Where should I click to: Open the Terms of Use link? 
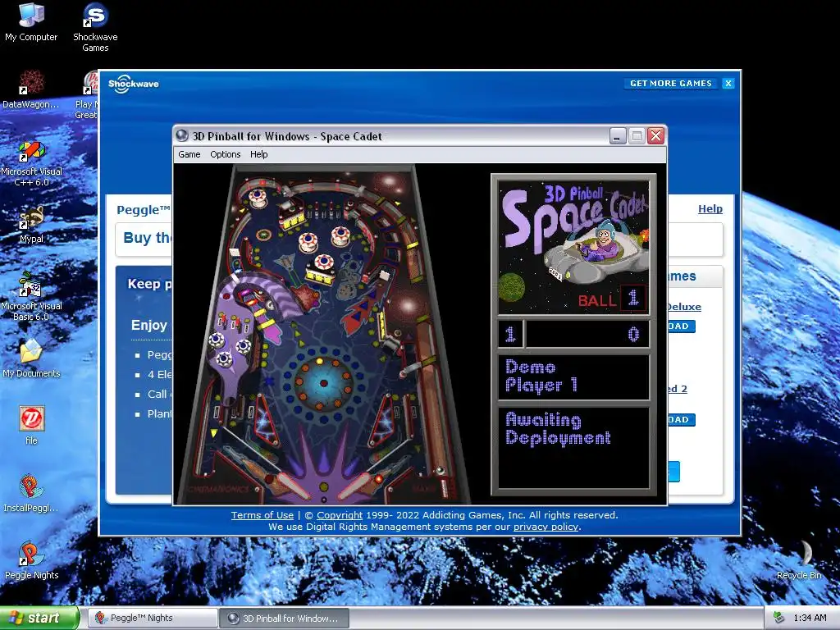(262, 515)
